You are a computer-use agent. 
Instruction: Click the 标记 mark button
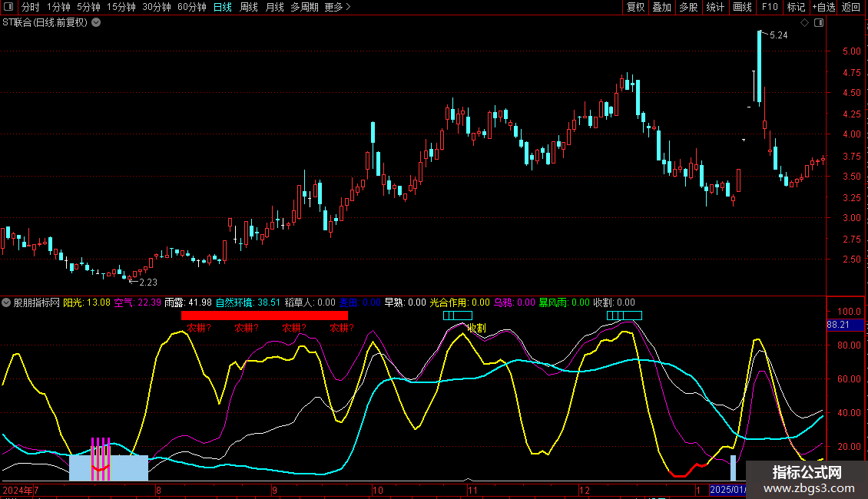coord(796,7)
